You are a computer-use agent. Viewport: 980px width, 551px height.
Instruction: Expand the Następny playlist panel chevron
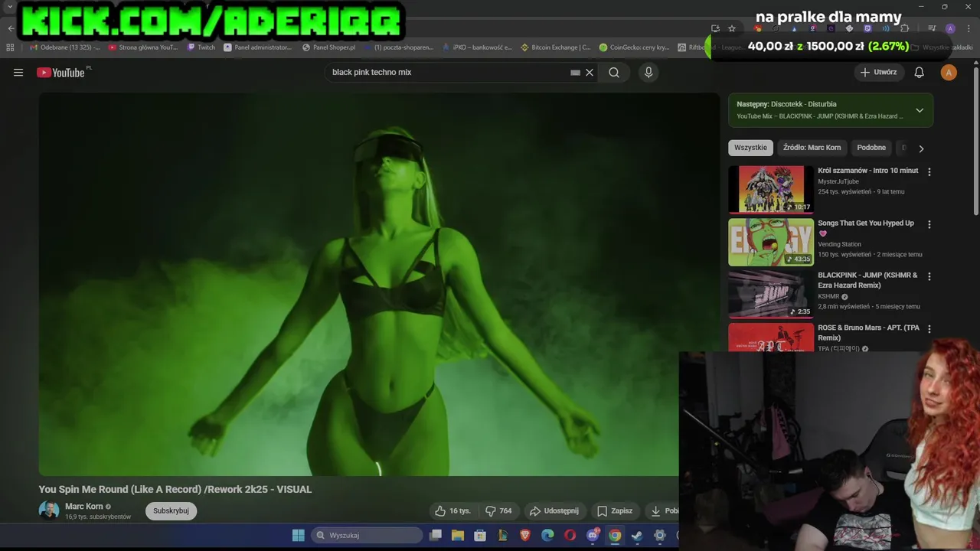920,110
